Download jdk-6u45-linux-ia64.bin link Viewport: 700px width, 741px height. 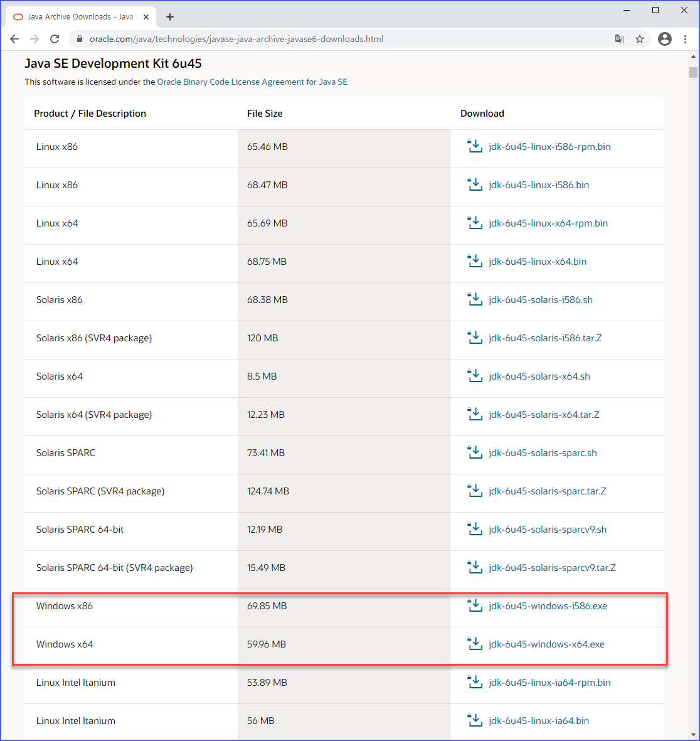539,721
